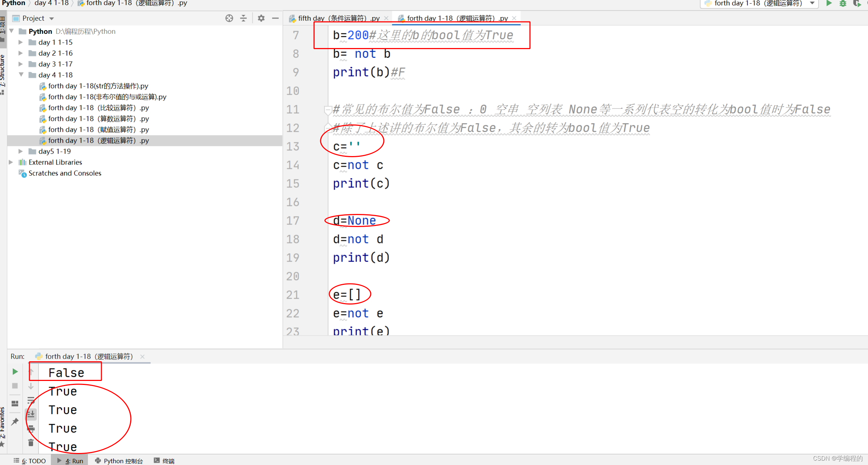Click the Python breadcrumb in navigation bar

[x=13, y=3]
